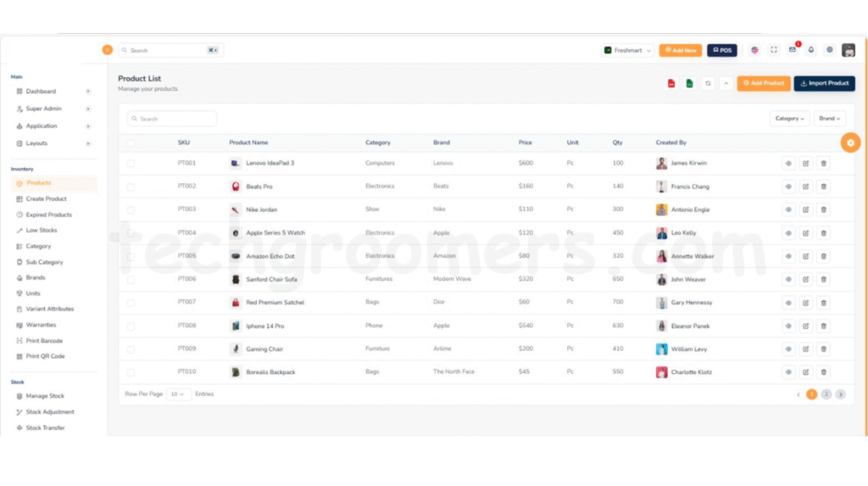Click orange sidebar collapse icon

click(108, 50)
